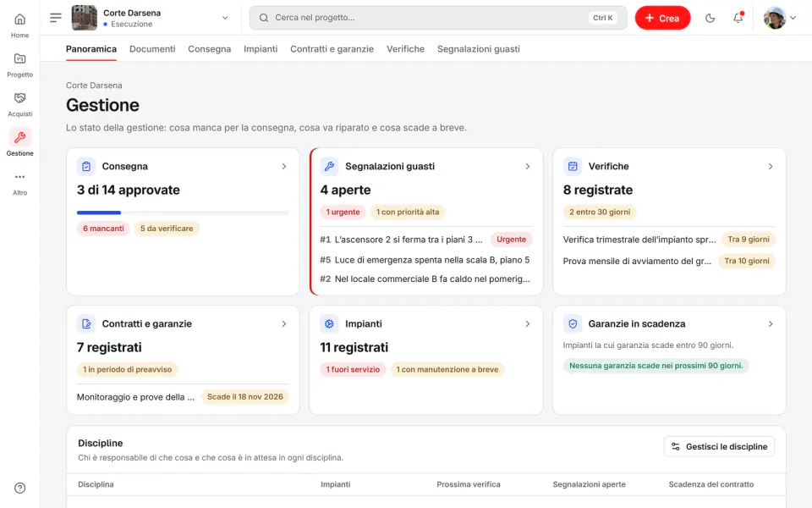Open Verifiche card with its chevron
812x508 pixels.
[x=770, y=167]
